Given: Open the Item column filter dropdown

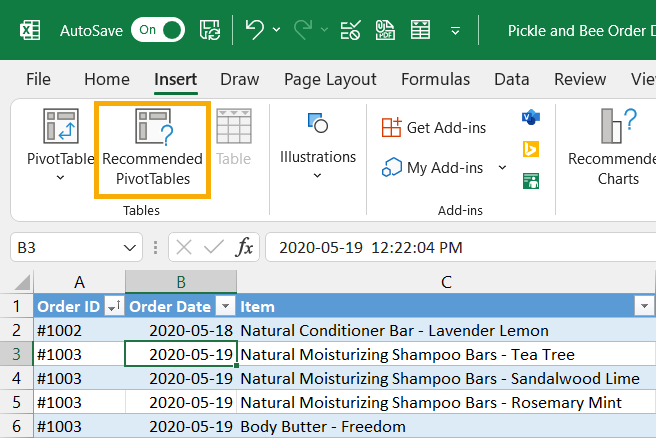Looking at the screenshot, I should (x=644, y=306).
